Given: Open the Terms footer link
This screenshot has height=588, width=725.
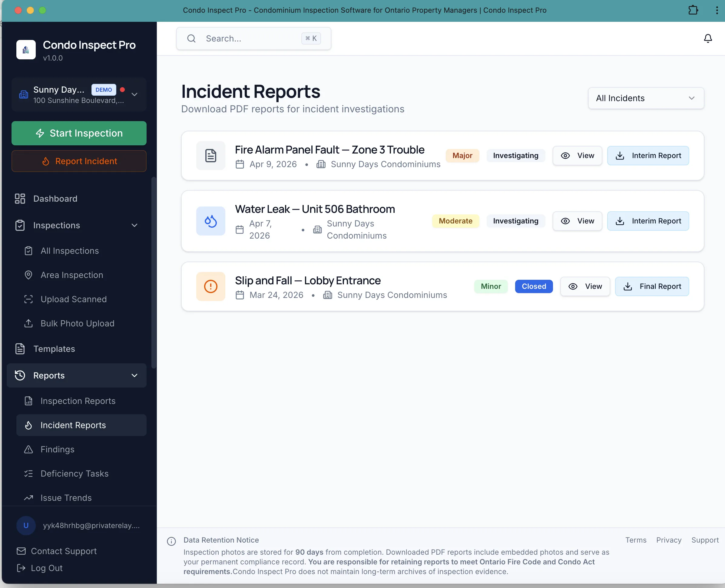Looking at the screenshot, I should pos(636,540).
